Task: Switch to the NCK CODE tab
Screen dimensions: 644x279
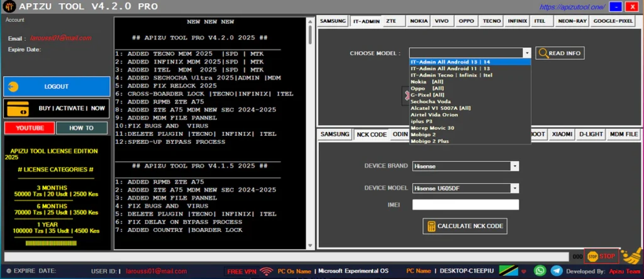Action: 371,134
